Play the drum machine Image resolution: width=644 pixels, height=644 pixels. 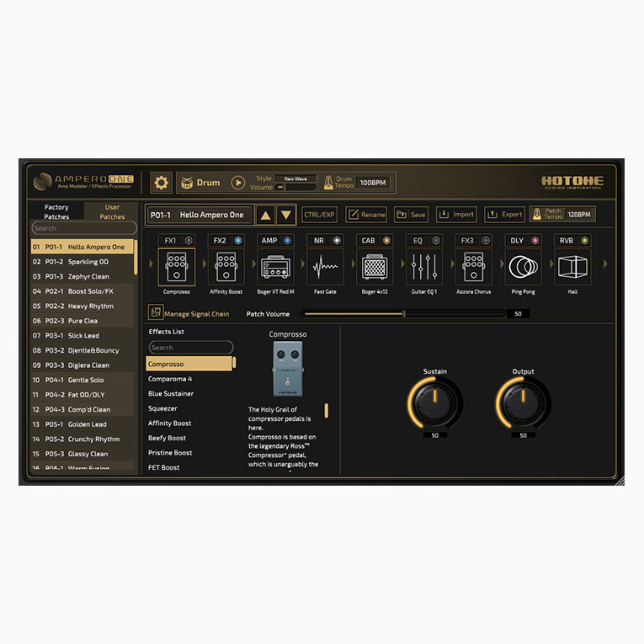pos(238,183)
